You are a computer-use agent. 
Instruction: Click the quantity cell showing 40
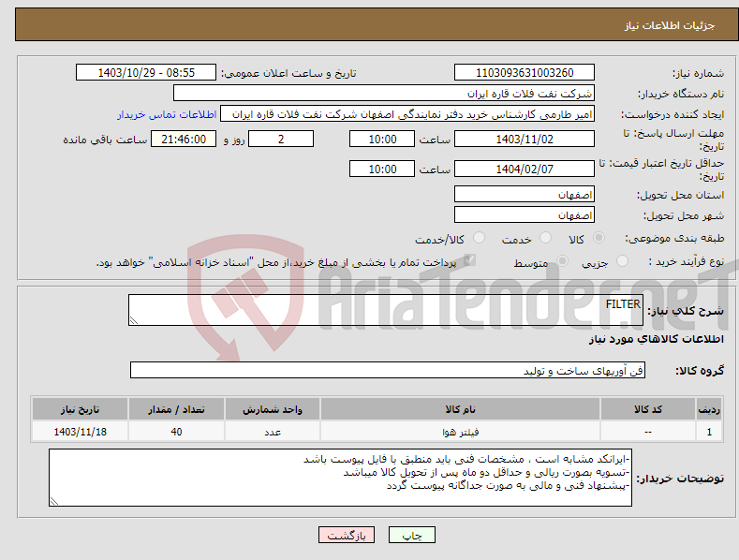(176, 432)
